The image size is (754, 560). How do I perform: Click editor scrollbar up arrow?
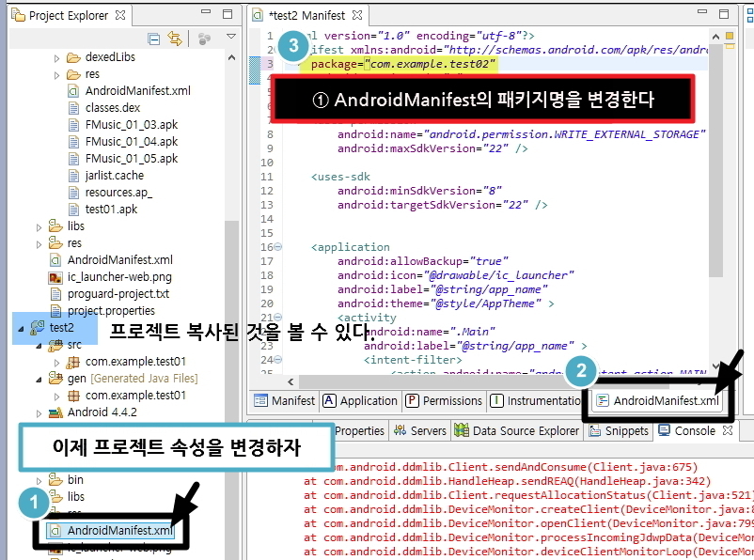[715, 37]
